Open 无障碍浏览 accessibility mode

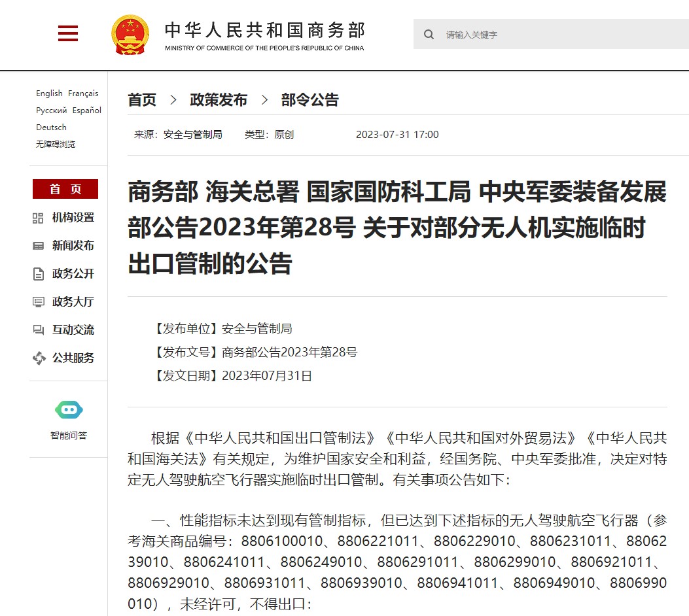click(x=56, y=145)
